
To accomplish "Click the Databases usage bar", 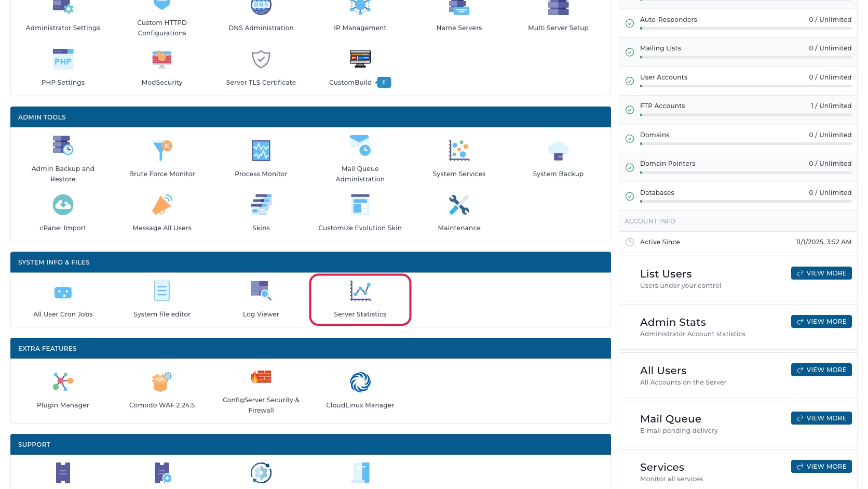I will click(746, 201).
